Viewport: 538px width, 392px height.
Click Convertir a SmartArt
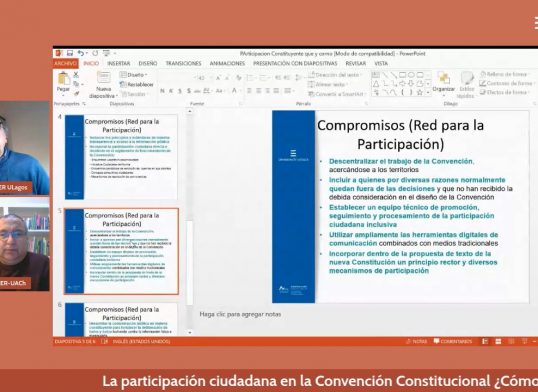point(336,94)
